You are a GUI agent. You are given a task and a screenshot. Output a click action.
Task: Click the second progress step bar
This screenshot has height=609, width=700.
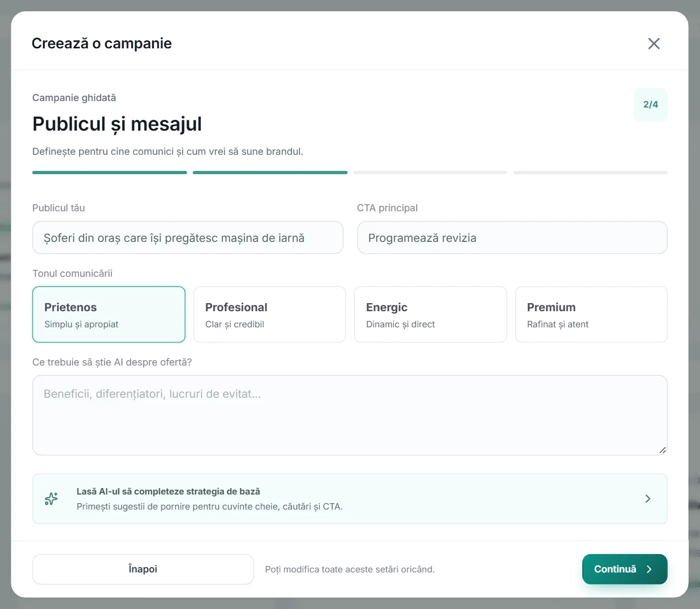tap(270, 173)
